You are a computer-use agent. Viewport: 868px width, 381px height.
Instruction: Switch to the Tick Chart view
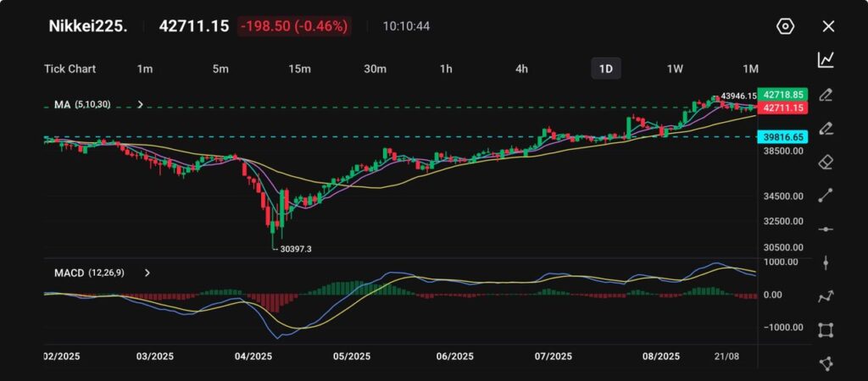tap(70, 69)
